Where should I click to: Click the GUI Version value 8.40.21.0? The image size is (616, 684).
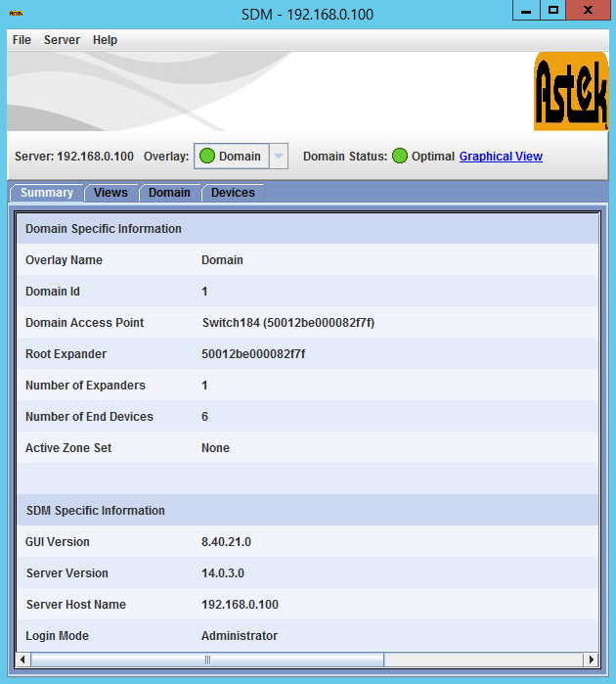tap(226, 542)
